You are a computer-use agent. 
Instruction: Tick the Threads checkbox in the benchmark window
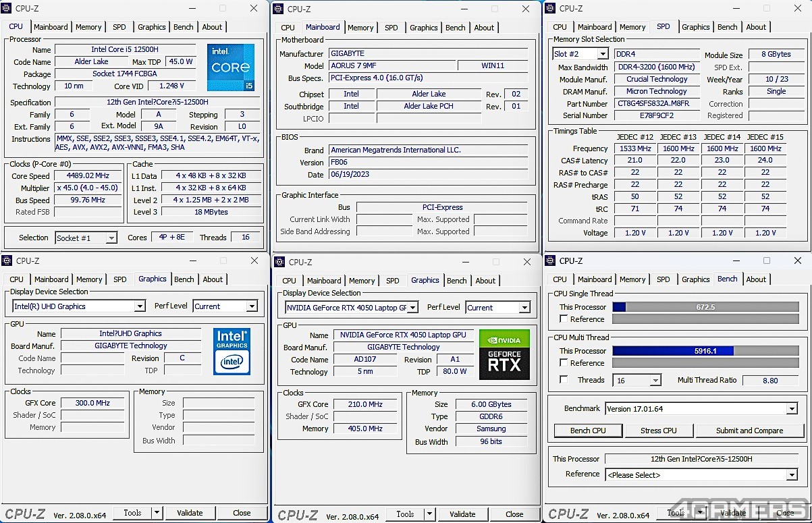[x=564, y=380]
